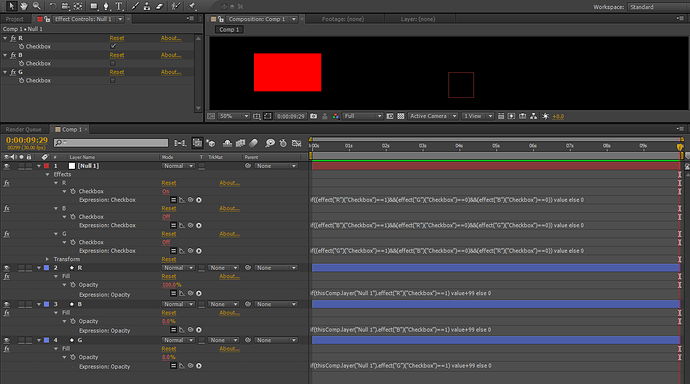The width and height of the screenshot is (690, 384).
Task: Select the Puppet Pin tool
Action: point(192,6)
